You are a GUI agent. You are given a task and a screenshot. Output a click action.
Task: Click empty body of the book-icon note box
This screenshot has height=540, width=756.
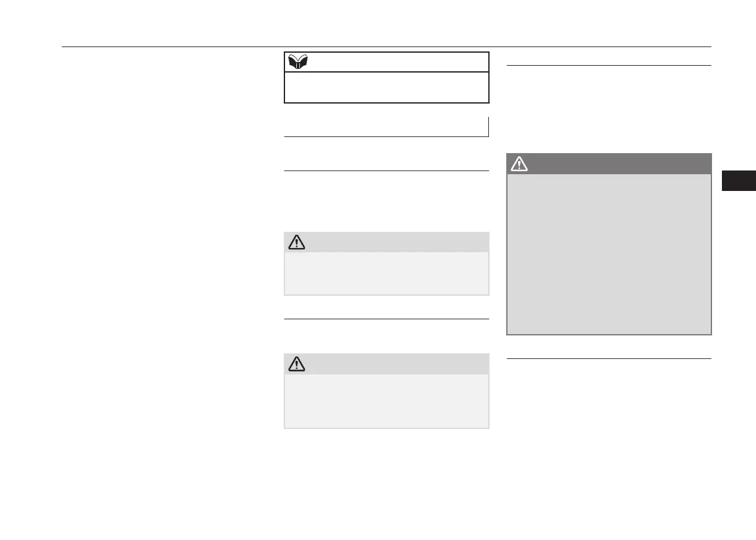point(386,87)
